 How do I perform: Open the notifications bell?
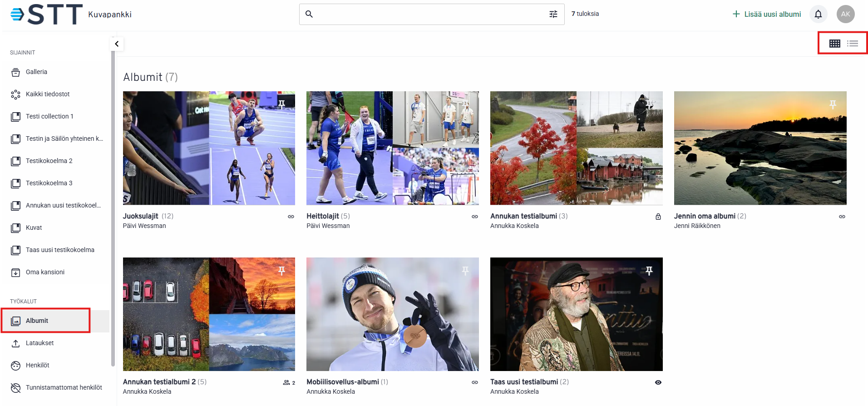818,14
